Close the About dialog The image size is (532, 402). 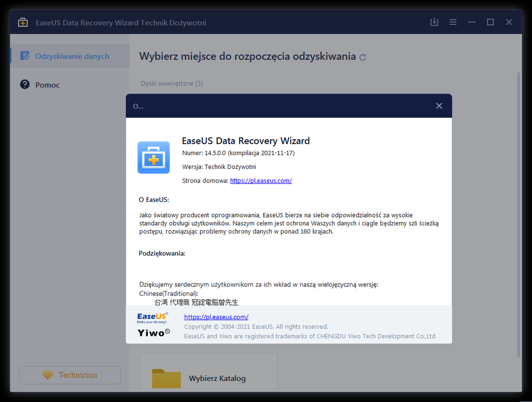pyautogui.click(x=439, y=106)
